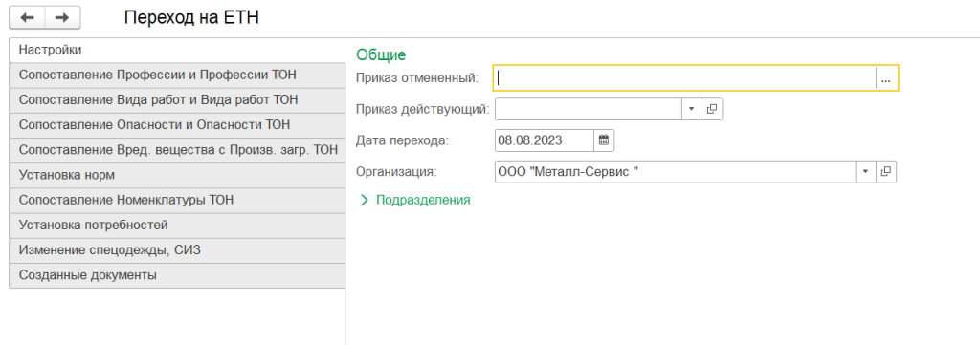Go forward with the right arrow button
Viewport: 980px width, 345px height.
(62, 18)
